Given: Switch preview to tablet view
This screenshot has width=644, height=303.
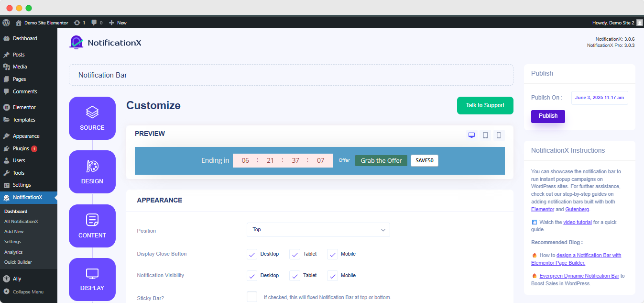Looking at the screenshot, I should (x=485, y=135).
